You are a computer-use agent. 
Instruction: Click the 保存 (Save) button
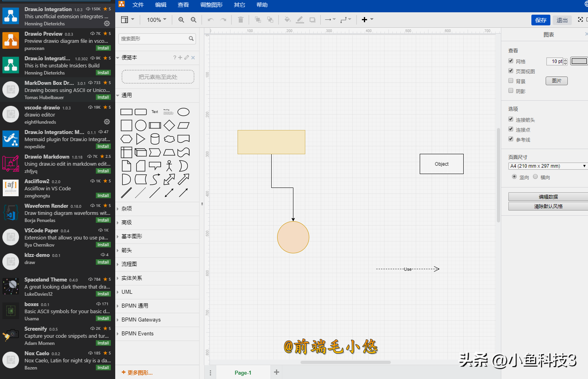pyautogui.click(x=540, y=19)
